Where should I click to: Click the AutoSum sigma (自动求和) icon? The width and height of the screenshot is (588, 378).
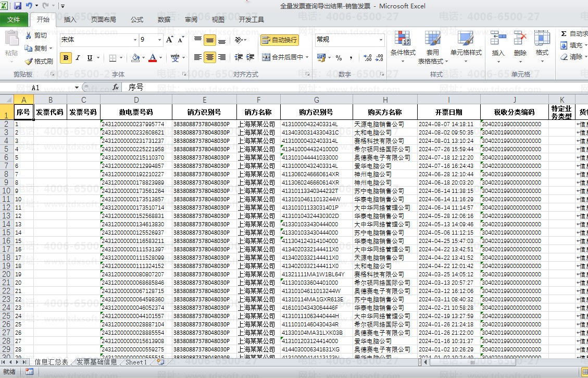(564, 34)
